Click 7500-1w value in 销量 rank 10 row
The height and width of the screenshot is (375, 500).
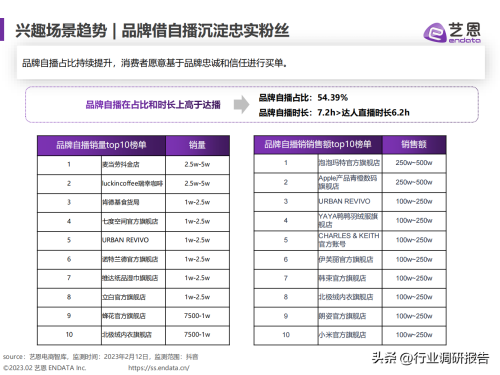pyautogui.click(x=197, y=334)
